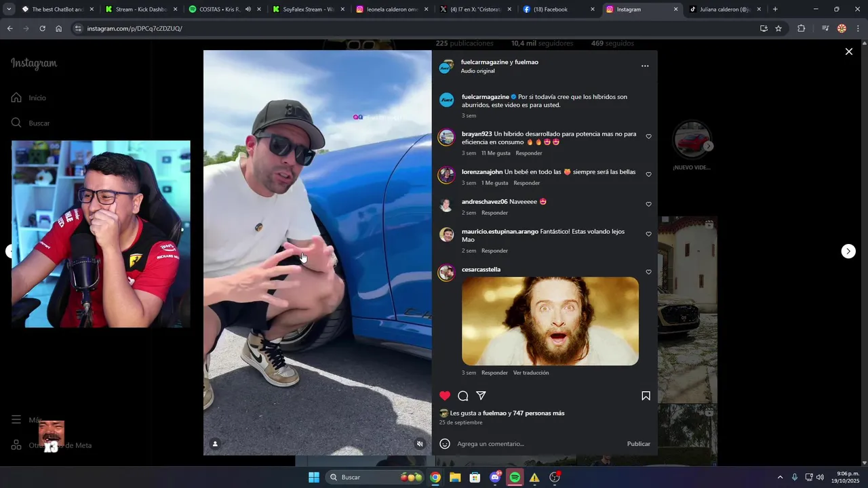Click Audio original link
This screenshot has height=488, width=868.
coord(477,71)
